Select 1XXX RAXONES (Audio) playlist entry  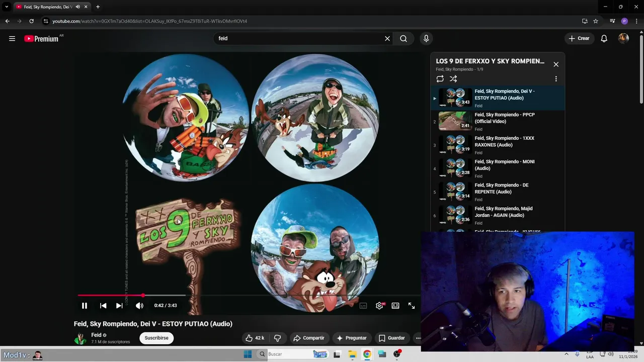pos(498,145)
